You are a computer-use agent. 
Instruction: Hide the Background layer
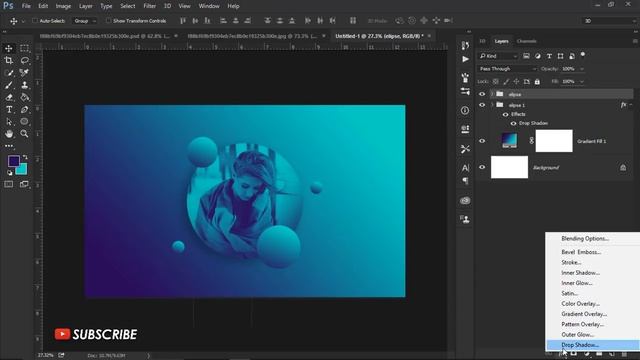click(482, 167)
